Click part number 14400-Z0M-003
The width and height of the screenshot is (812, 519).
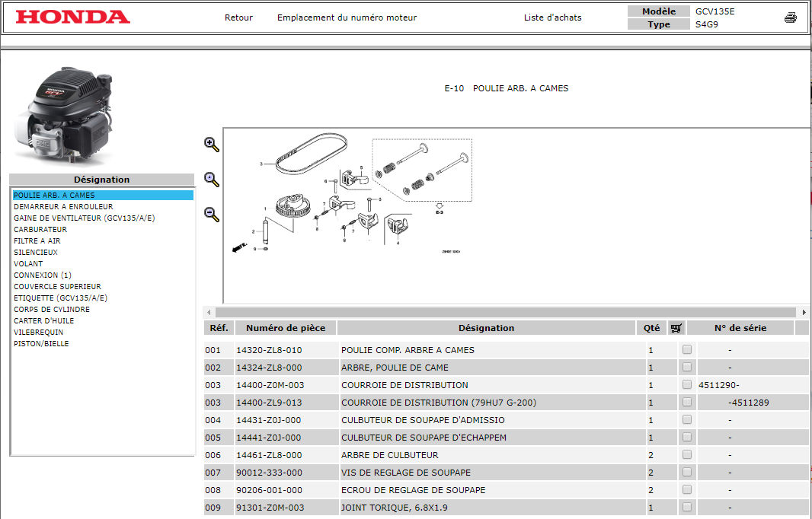[270, 385]
